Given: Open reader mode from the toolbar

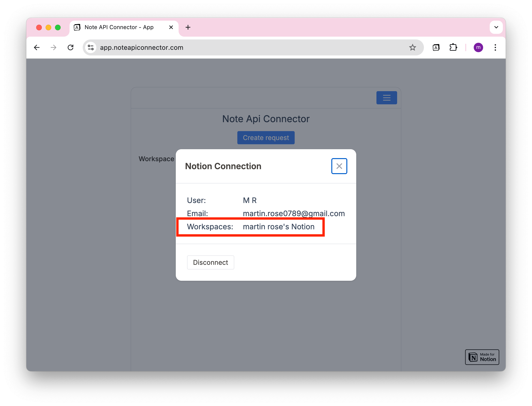Looking at the screenshot, I should 436,47.
